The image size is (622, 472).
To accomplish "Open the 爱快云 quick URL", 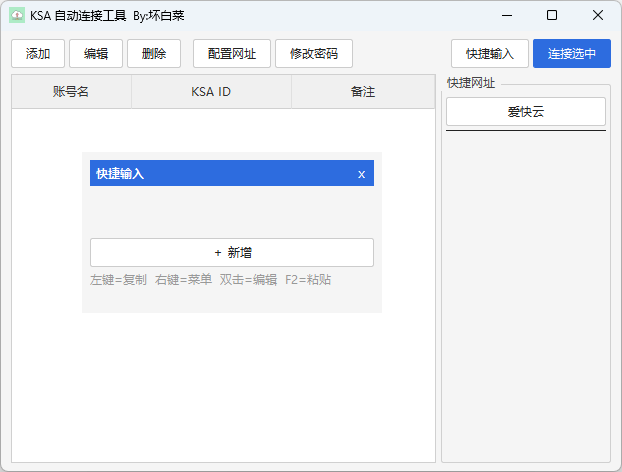I will 526,112.
